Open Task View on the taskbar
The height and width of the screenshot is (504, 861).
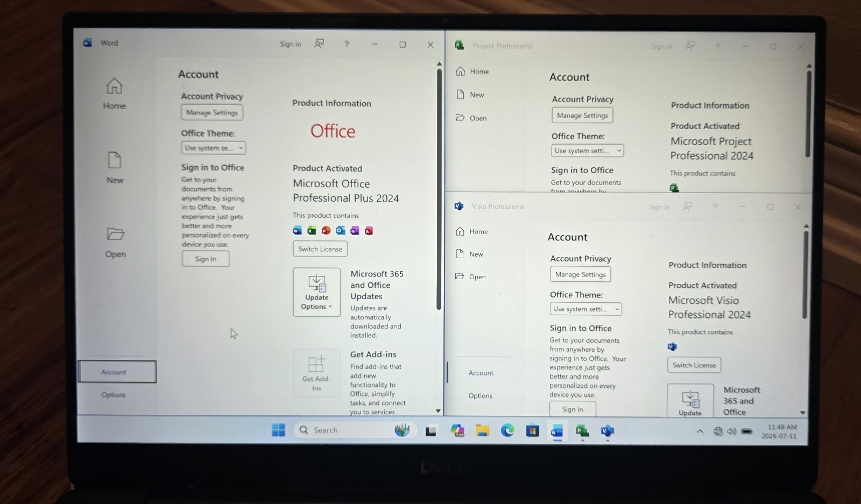[x=431, y=431]
